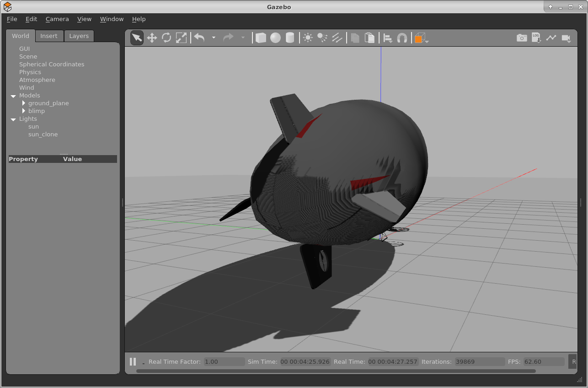Click the step simulation button beside pause
Image resolution: width=588 pixels, height=388 pixels.
pyautogui.click(x=144, y=362)
